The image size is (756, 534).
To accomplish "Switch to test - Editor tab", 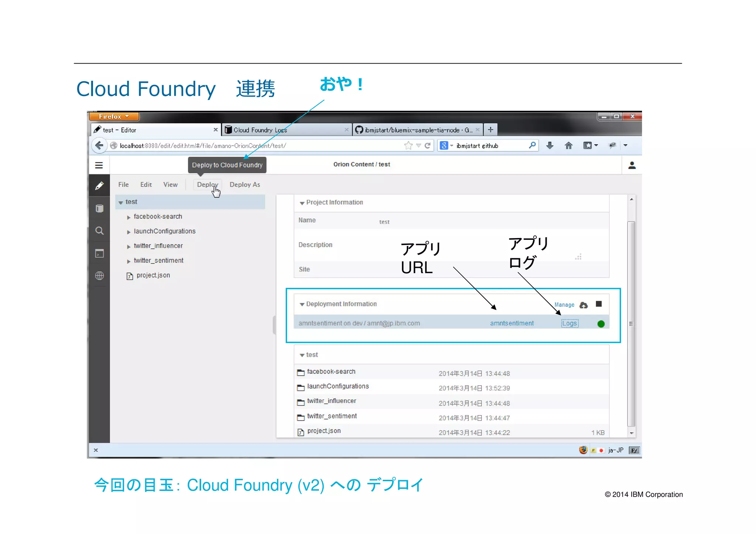I will pos(155,130).
